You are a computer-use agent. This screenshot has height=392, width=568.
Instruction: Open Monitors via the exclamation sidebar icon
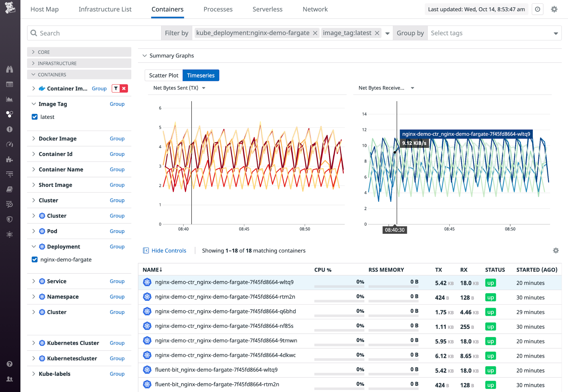click(10, 130)
